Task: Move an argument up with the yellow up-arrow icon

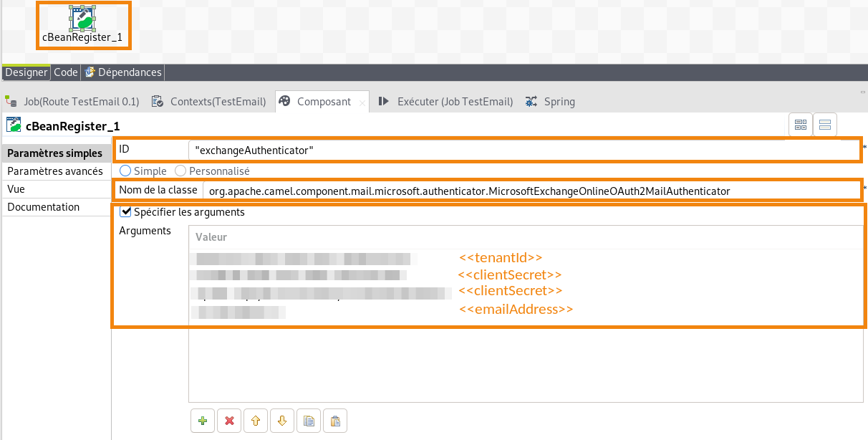Action: coord(256,421)
